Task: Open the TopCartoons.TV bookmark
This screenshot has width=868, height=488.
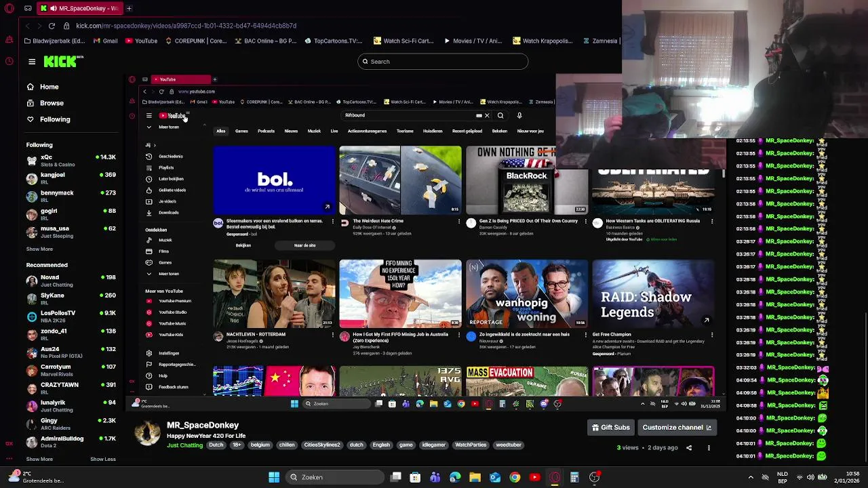Action: pyautogui.click(x=333, y=41)
